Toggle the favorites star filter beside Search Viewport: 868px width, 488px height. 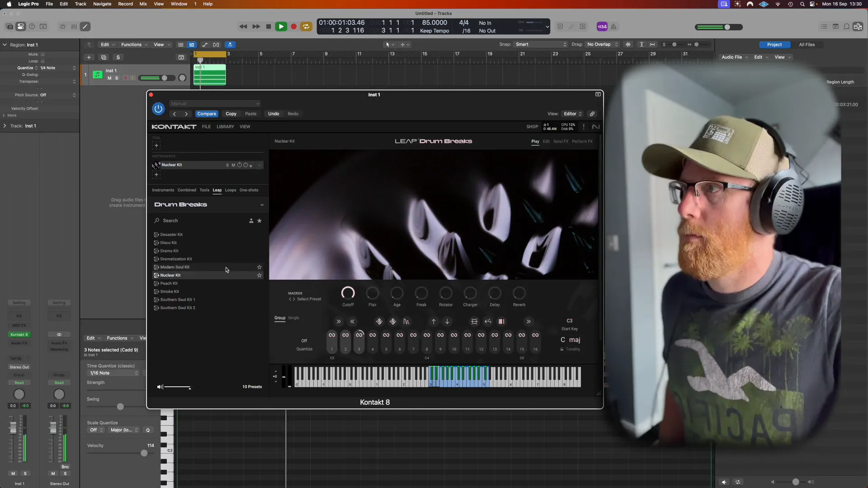(259, 221)
